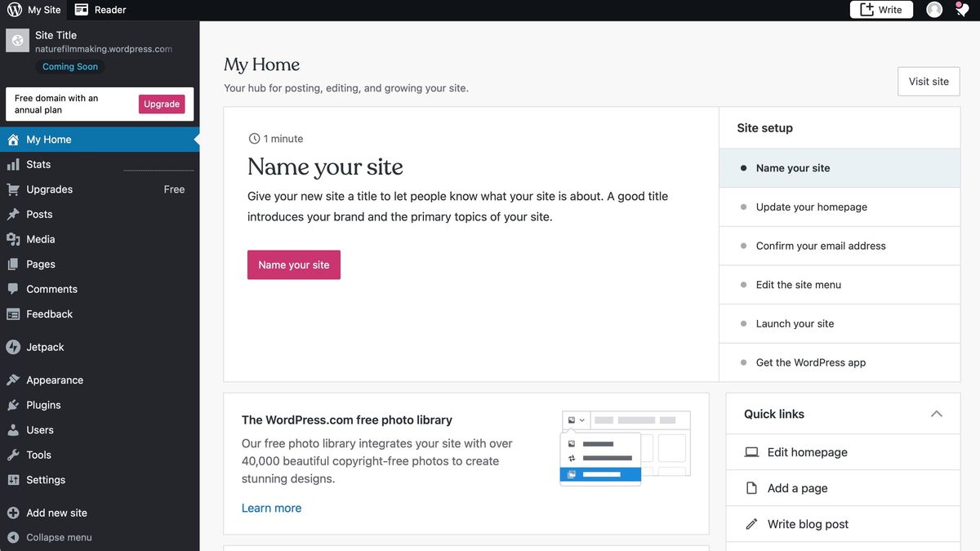This screenshot has height=551, width=980.
Task: Open Appearance menu item
Action: (x=54, y=380)
